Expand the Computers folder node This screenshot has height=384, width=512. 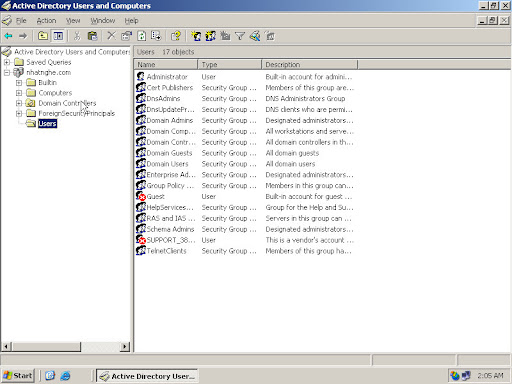click(x=19, y=93)
